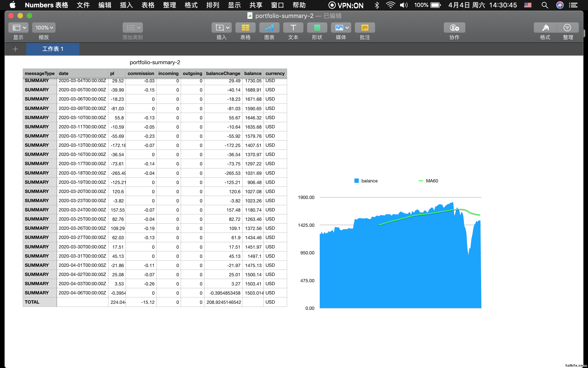Click the date column header
This screenshot has width=588, height=368.
(82, 73)
